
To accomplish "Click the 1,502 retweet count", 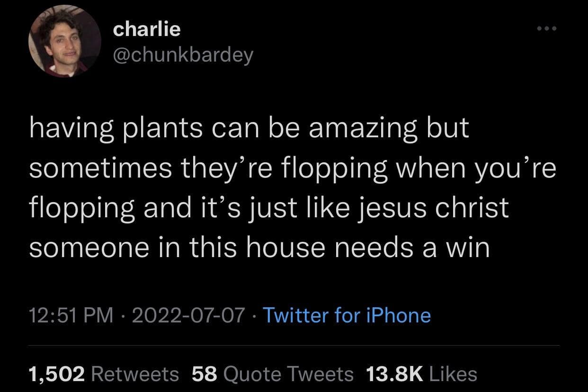I will [x=57, y=374].
